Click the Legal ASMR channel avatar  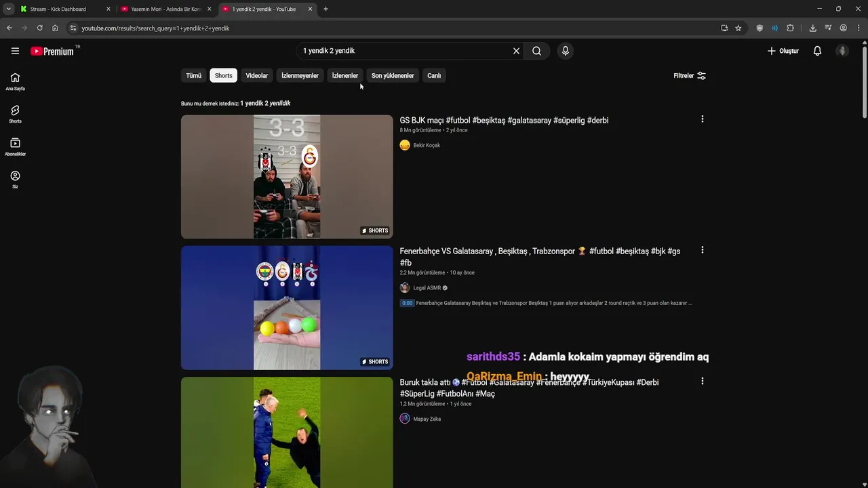(x=405, y=288)
